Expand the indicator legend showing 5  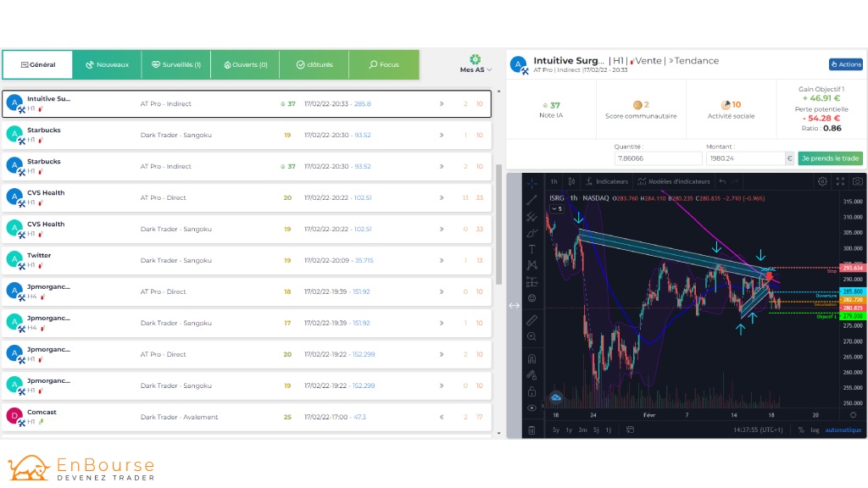coord(556,208)
